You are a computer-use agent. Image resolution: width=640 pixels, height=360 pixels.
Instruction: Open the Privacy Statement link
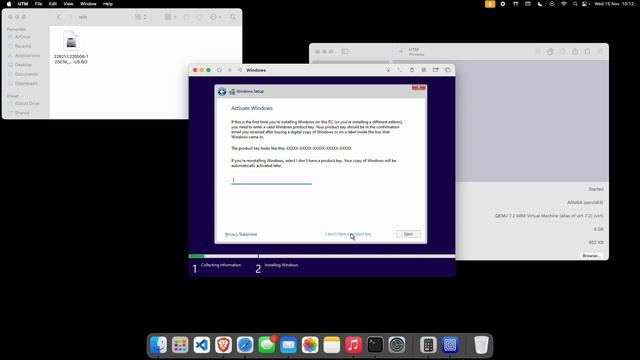(241, 234)
